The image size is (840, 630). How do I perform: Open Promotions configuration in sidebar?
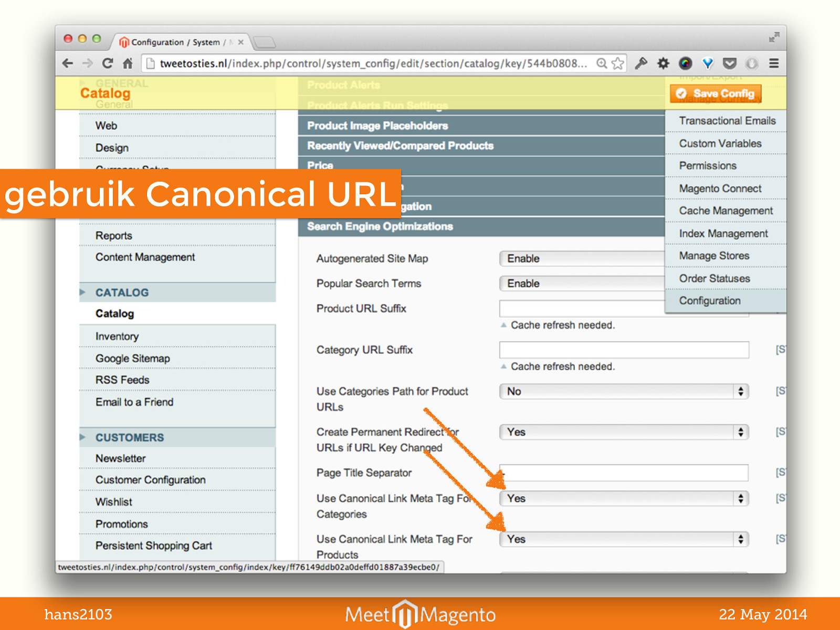(x=177, y=524)
